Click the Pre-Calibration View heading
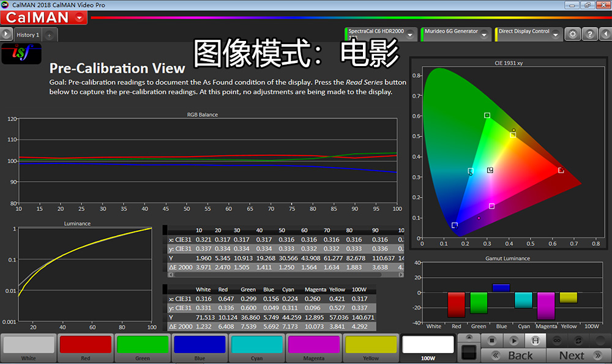 117,69
